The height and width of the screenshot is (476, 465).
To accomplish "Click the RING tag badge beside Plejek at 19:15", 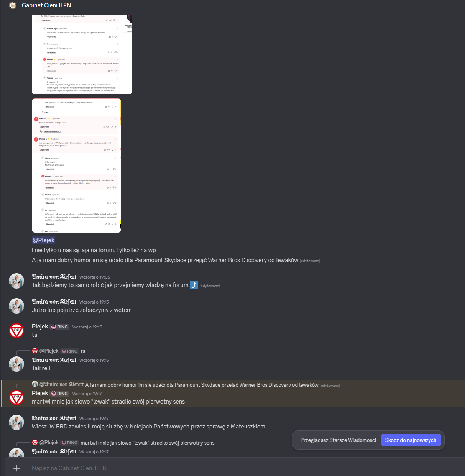I will pyautogui.click(x=60, y=327).
